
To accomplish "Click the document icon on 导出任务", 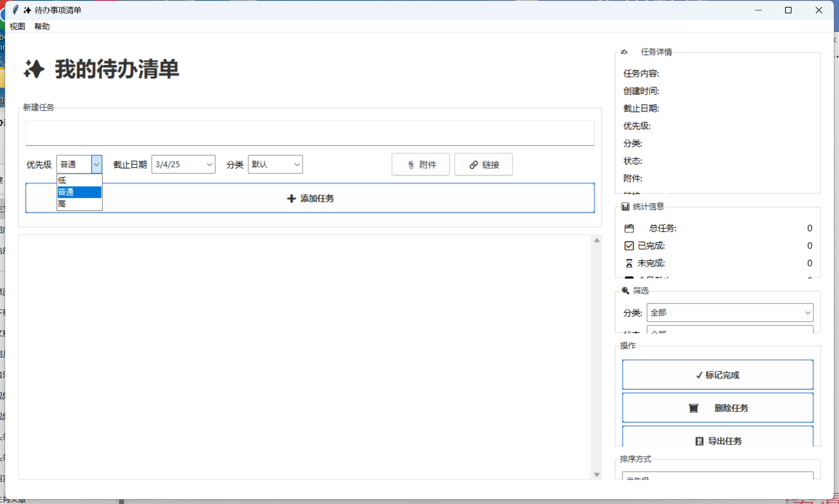I will click(699, 441).
